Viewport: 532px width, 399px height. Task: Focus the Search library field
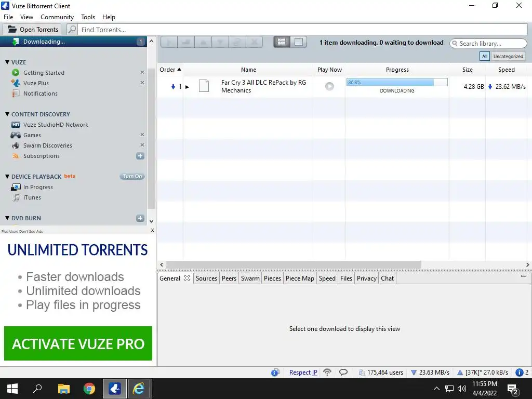point(488,44)
